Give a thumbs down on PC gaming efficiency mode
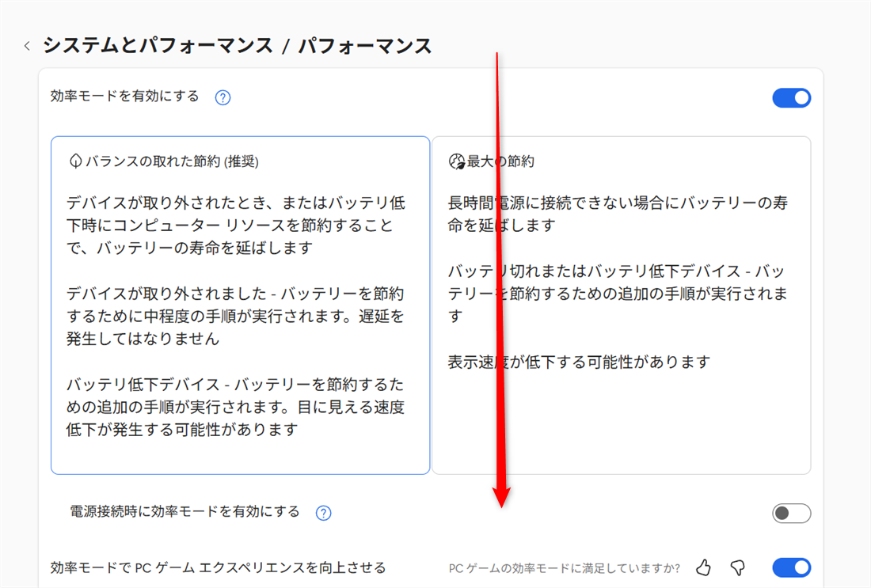This screenshot has height=588, width=871. 737,567
